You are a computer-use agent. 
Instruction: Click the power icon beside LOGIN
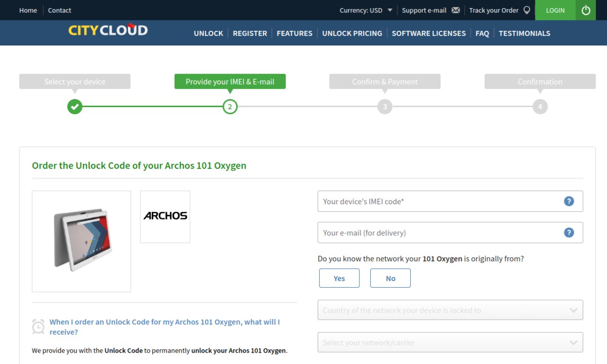586,10
